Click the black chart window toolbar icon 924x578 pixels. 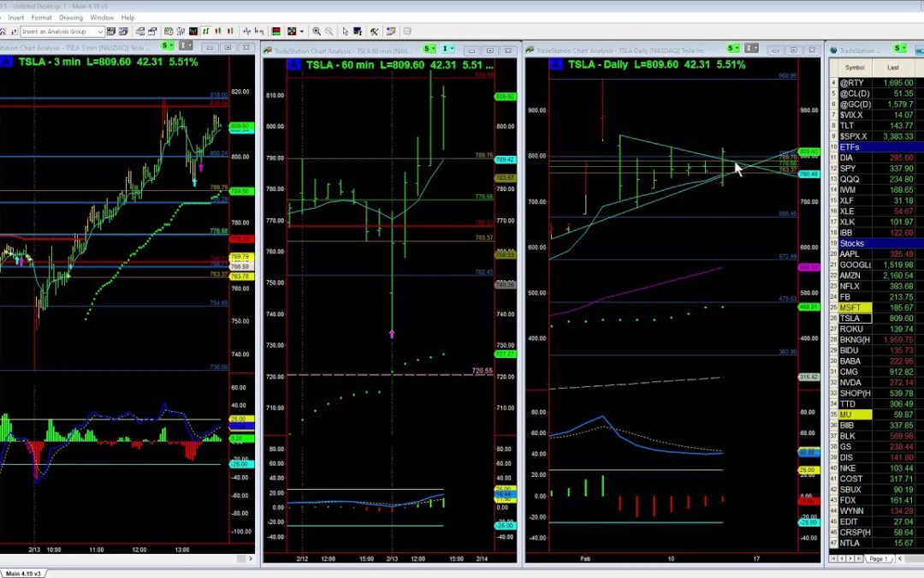coord(193,32)
